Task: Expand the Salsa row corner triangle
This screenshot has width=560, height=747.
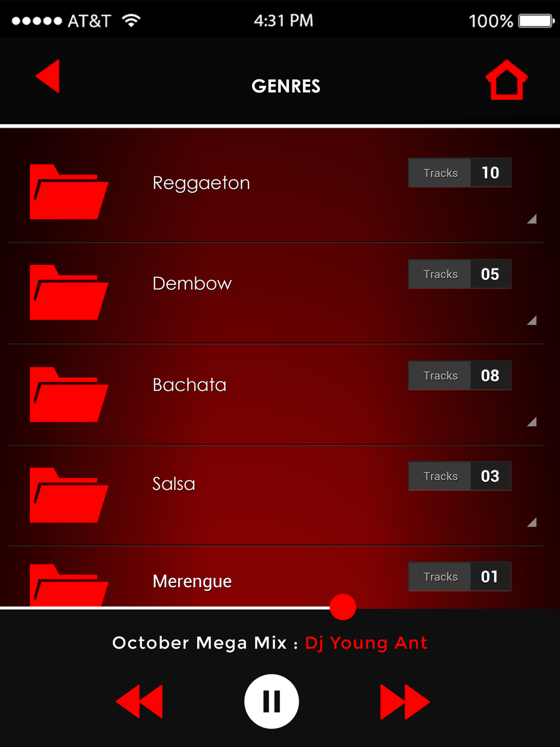Action: click(532, 522)
